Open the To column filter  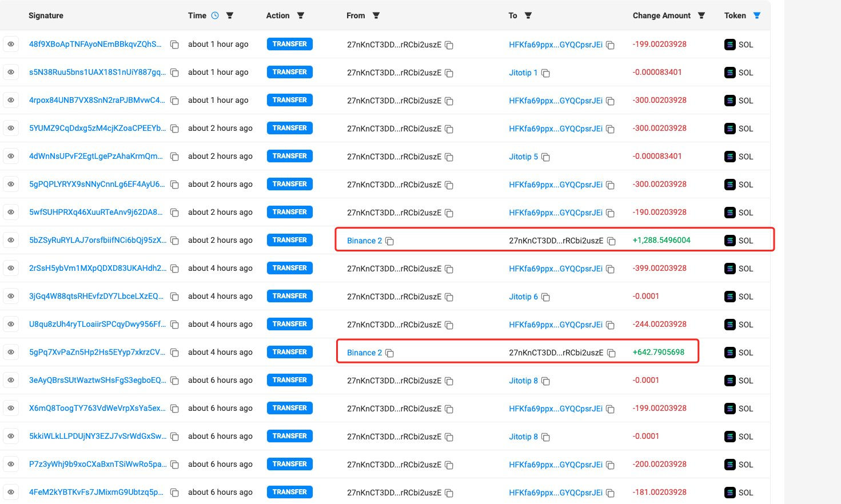point(528,15)
